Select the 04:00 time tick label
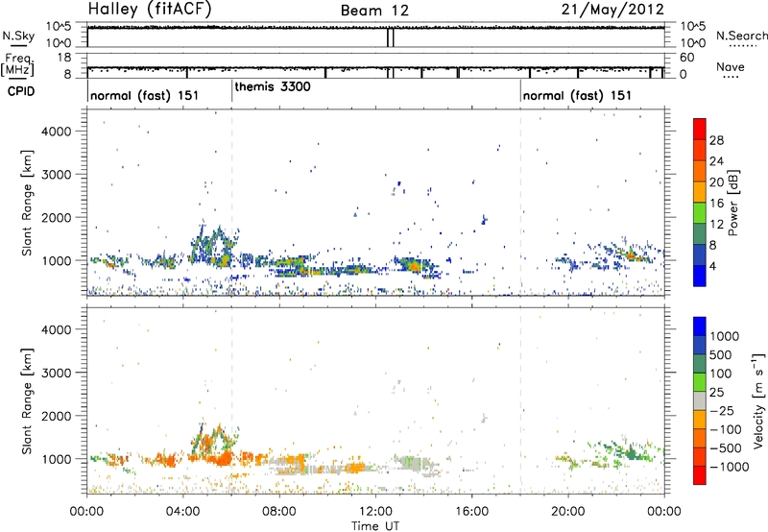 [183, 512]
